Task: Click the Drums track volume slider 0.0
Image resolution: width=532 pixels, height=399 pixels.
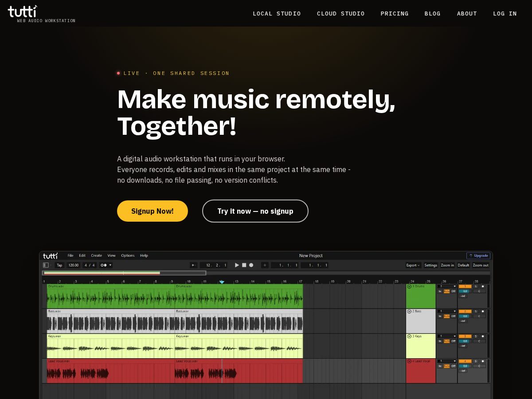Action: click(465, 291)
